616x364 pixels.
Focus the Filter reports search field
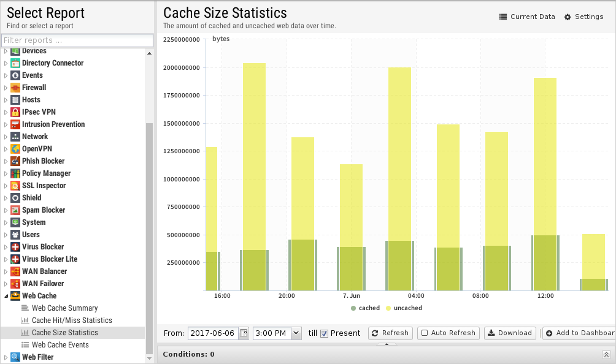pos(77,40)
